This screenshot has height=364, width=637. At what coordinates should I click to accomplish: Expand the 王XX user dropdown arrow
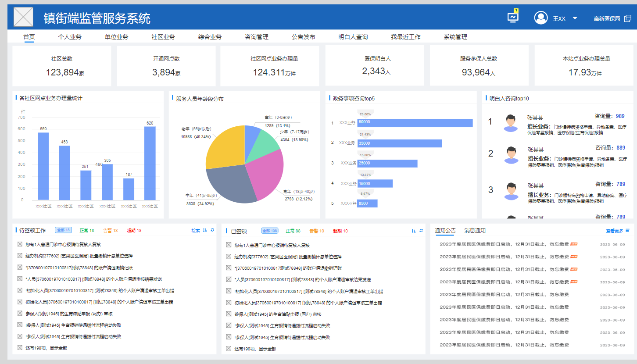pyautogui.click(x=575, y=18)
